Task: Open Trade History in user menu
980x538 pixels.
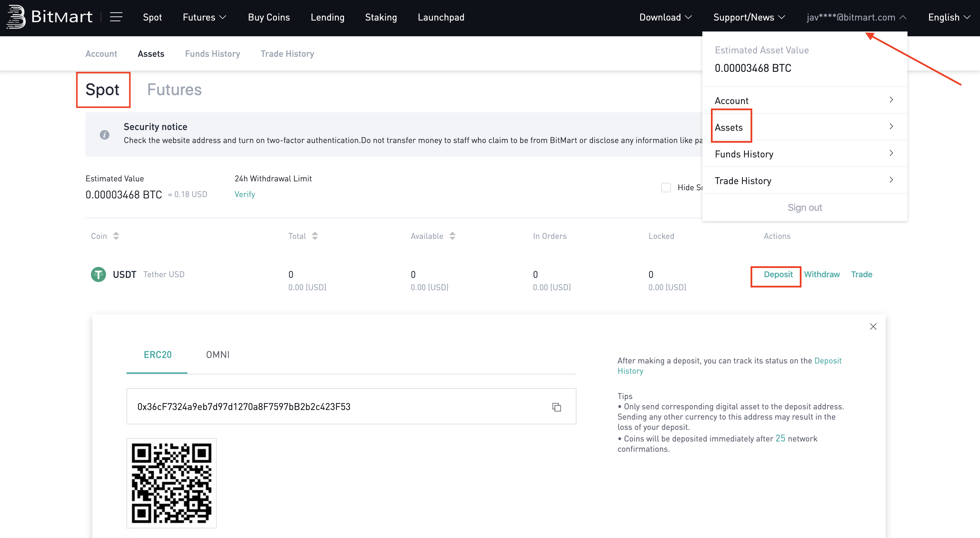Action: [x=805, y=180]
